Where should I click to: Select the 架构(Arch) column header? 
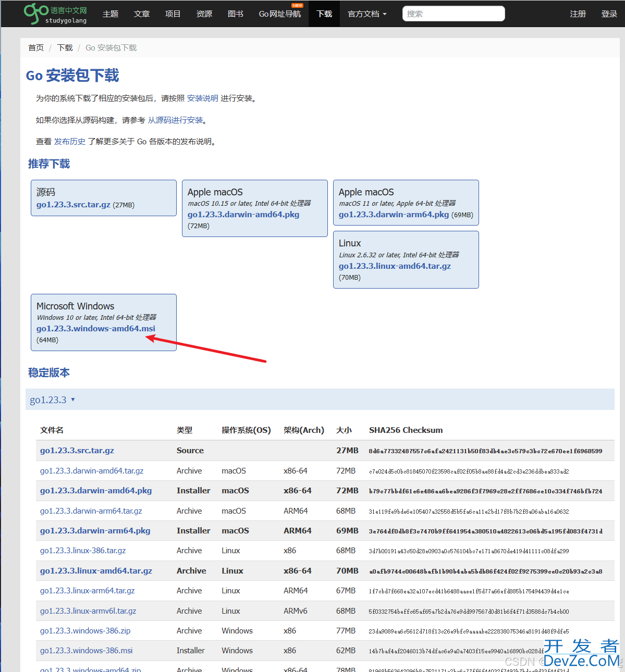click(x=304, y=430)
